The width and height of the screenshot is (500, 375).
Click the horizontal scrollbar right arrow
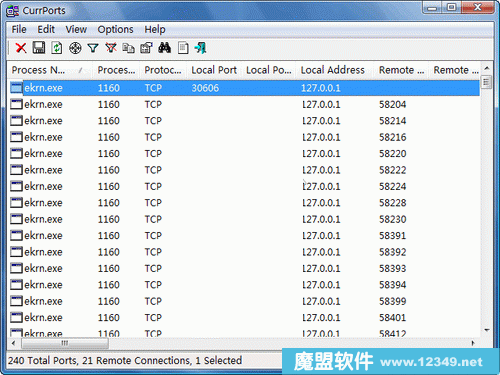pos(473,343)
